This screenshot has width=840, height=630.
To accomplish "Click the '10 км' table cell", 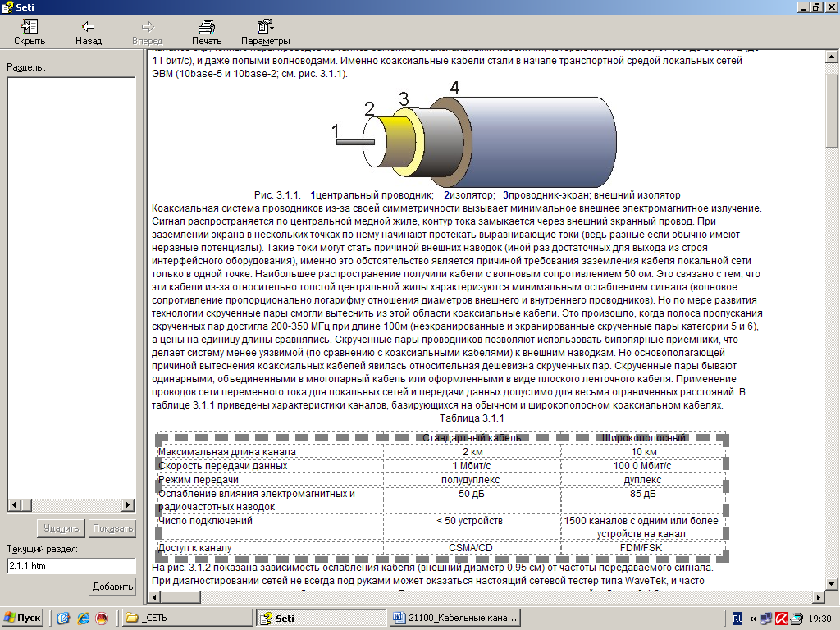I will (x=643, y=452).
